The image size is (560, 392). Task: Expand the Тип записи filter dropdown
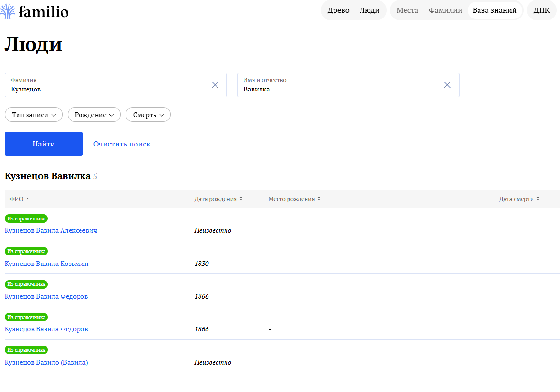tap(34, 115)
